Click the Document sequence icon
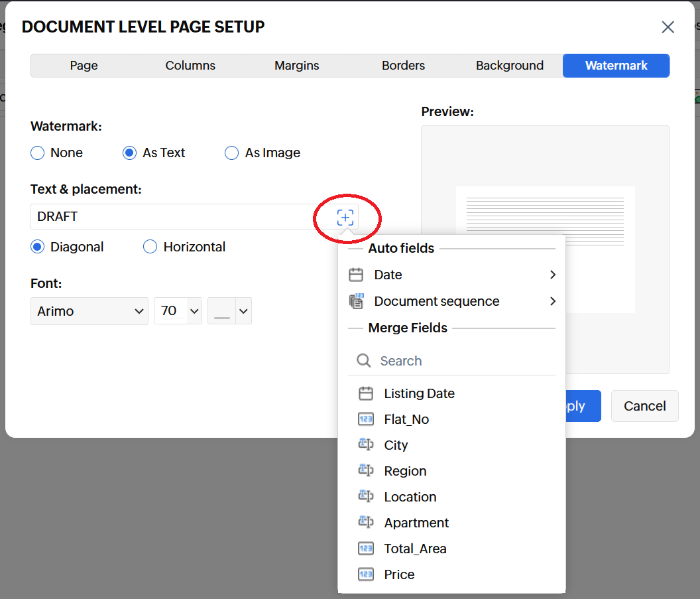 click(356, 301)
